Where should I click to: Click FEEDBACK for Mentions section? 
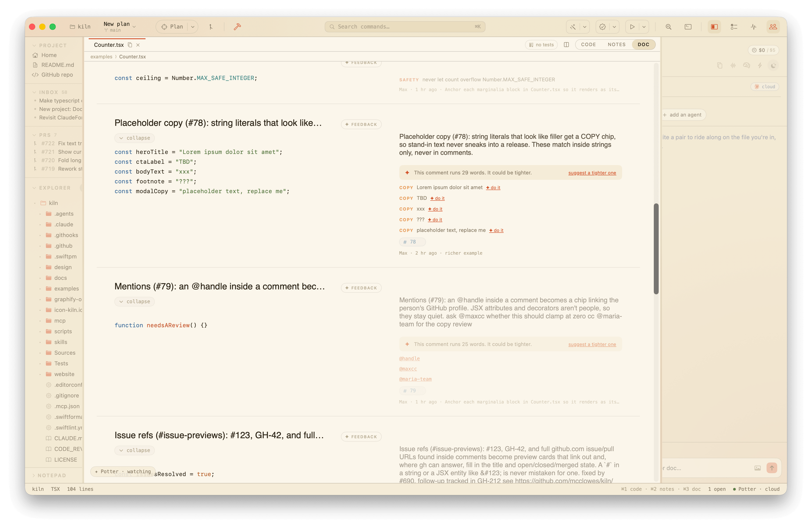pos(361,288)
